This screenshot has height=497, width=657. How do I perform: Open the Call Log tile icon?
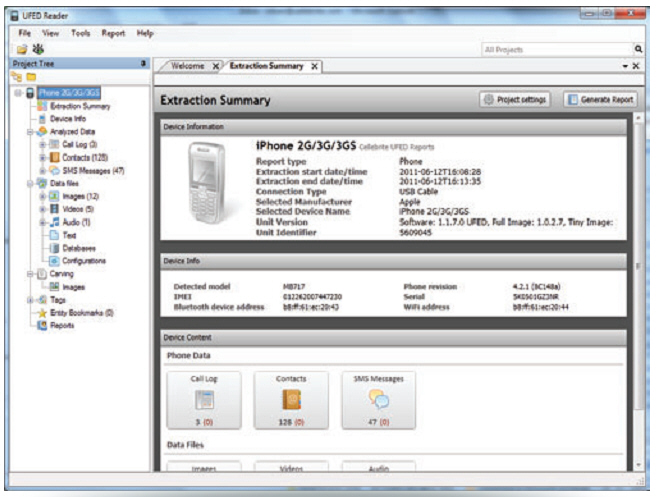[204, 400]
